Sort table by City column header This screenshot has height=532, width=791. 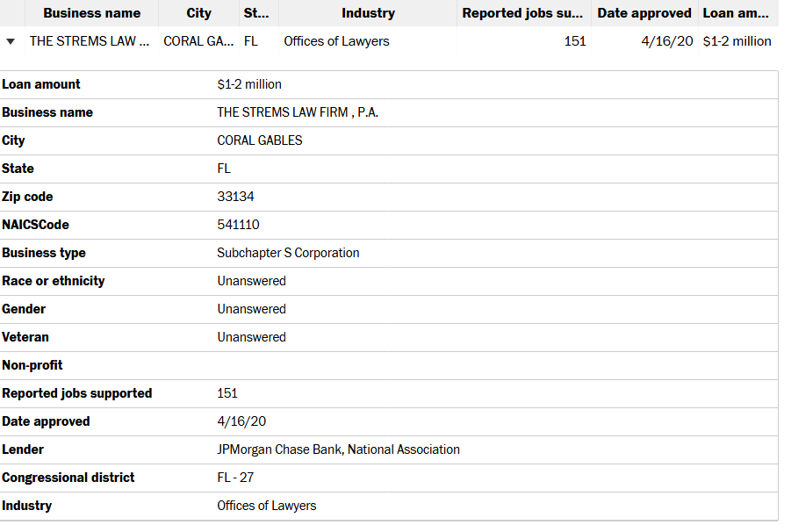[199, 13]
